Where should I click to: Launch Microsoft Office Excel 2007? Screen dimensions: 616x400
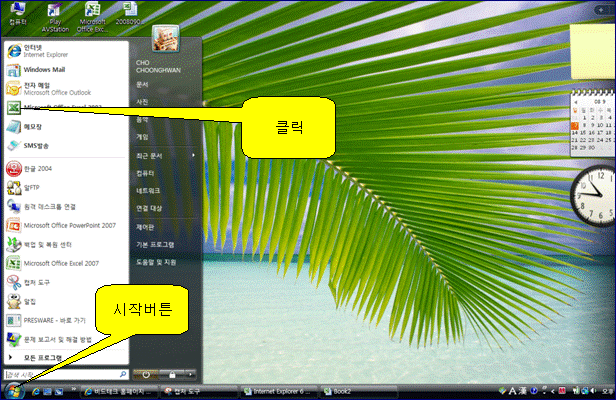(x=66, y=263)
